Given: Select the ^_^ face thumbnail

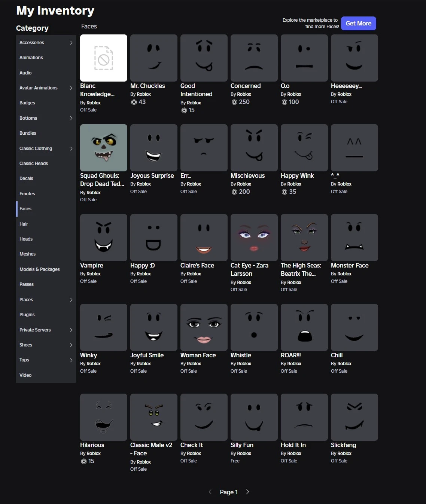Looking at the screenshot, I should [x=355, y=148].
